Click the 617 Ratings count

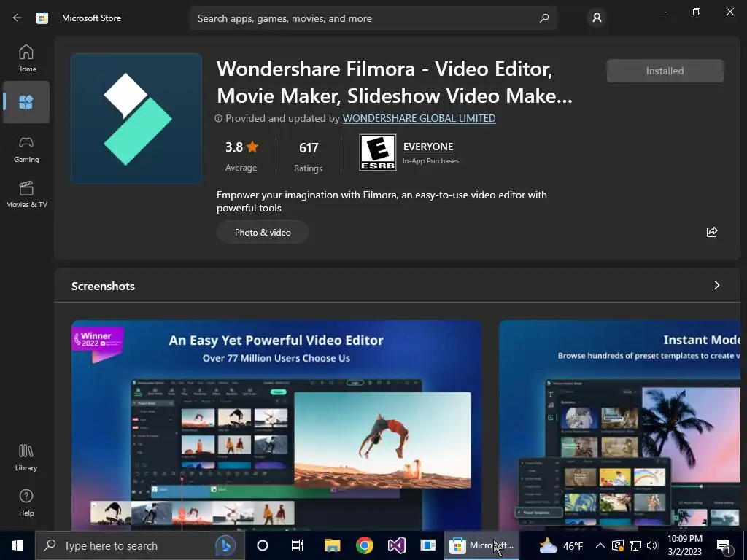[x=309, y=157]
